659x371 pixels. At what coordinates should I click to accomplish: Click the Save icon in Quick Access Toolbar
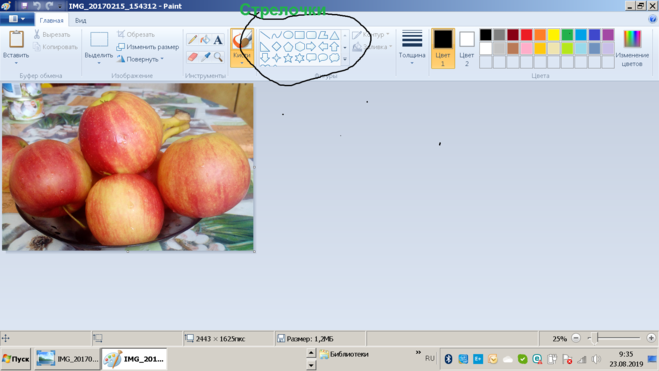(24, 6)
